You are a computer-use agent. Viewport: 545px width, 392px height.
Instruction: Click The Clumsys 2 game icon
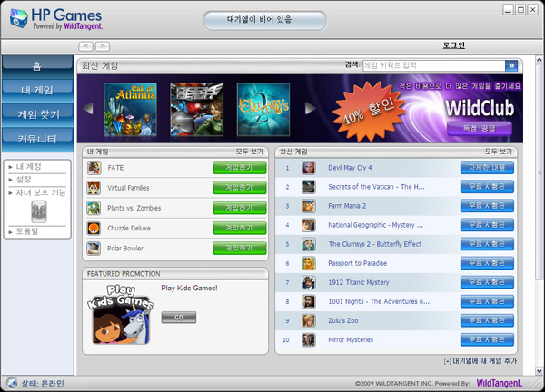click(308, 244)
